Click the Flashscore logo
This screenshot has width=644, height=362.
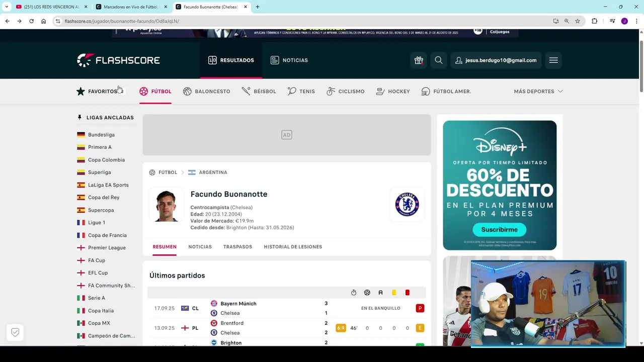click(x=118, y=60)
